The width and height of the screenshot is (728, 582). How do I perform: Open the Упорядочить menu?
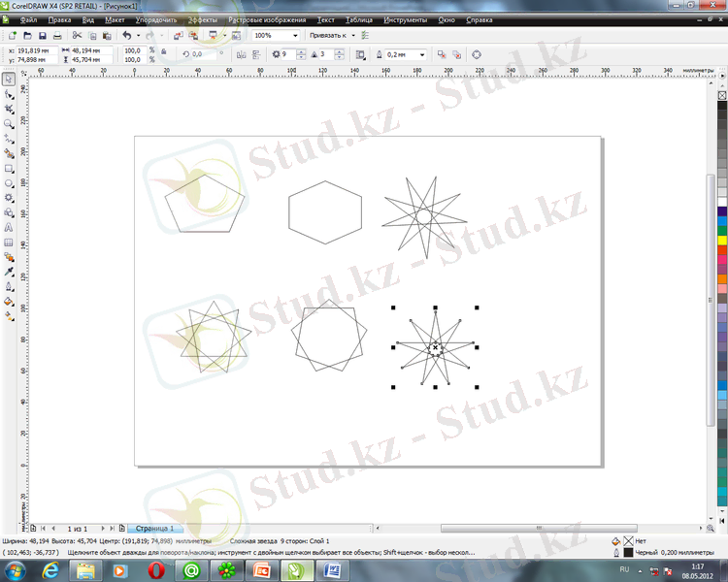click(156, 20)
